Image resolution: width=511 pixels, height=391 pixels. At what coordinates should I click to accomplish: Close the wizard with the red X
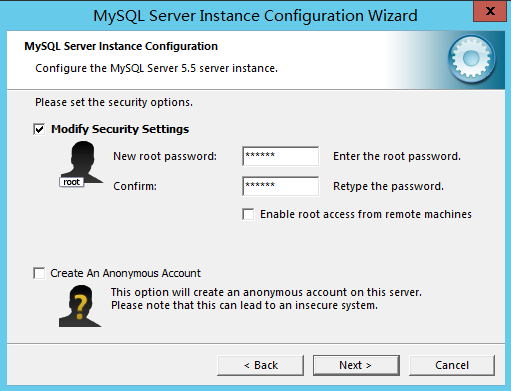[x=490, y=11]
